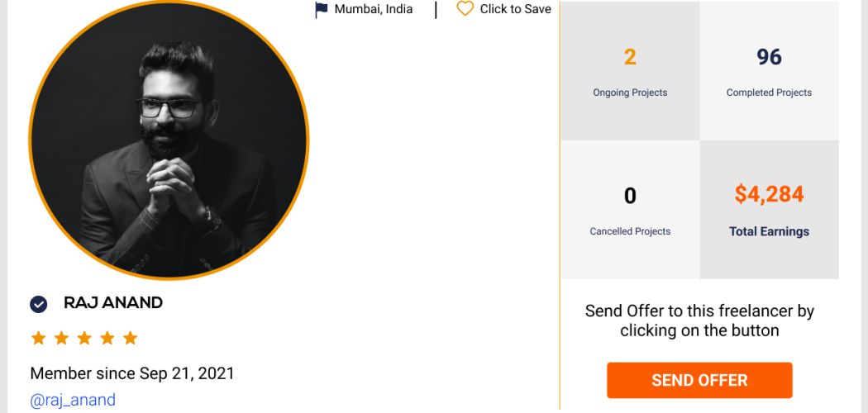Click the first rating star

click(38, 338)
